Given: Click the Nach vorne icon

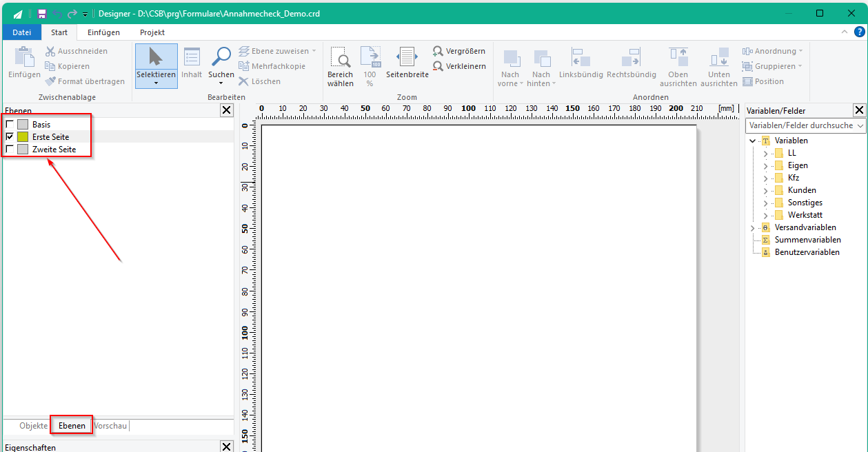Looking at the screenshot, I should [511, 58].
